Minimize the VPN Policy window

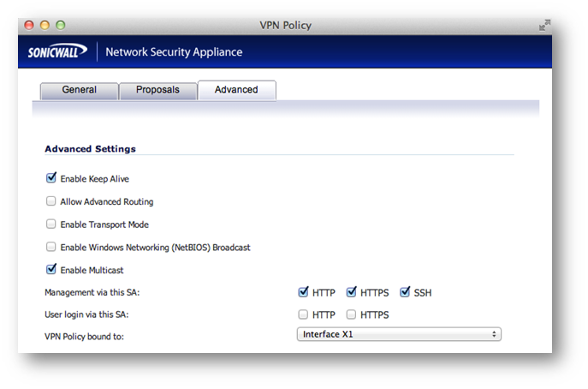pos(45,26)
